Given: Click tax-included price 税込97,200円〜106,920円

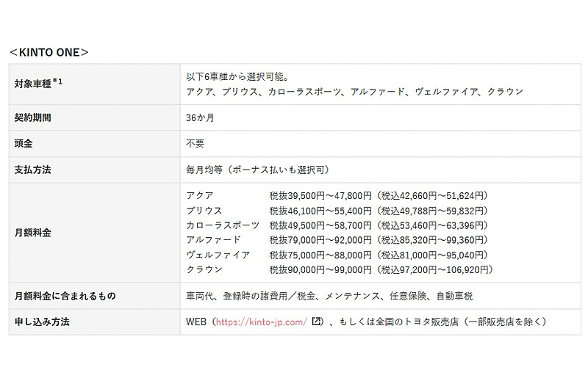Looking at the screenshot, I should click(434, 269).
